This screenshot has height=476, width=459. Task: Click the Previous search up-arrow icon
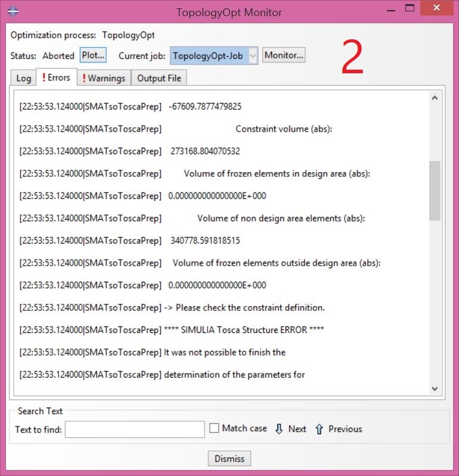pyautogui.click(x=319, y=429)
